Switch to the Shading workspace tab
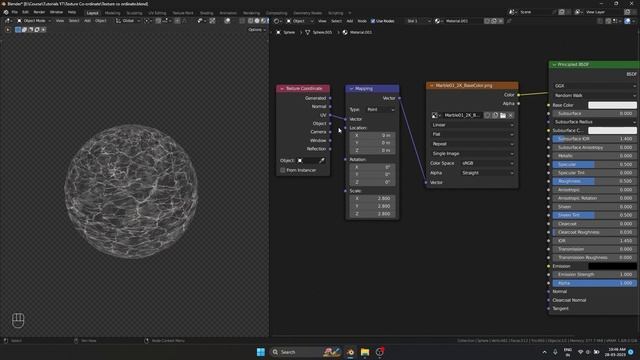Viewport: 640px width, 360px height. [206, 13]
